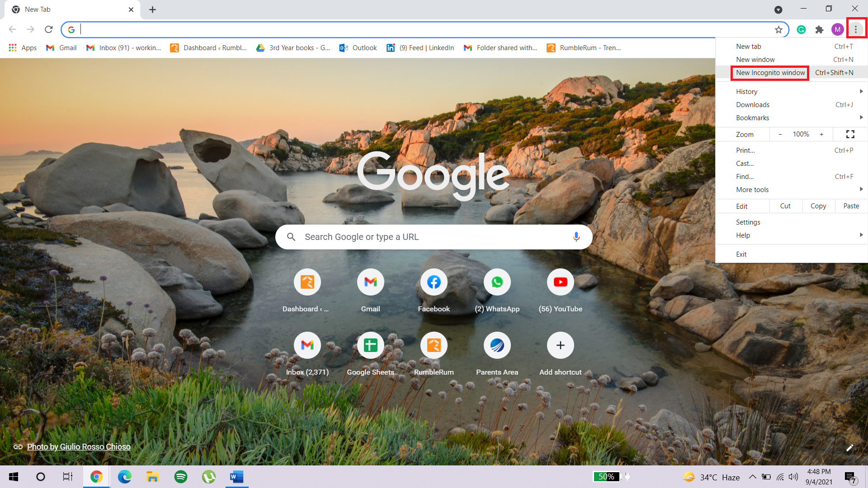868x488 pixels.
Task: Click Cut in the Edit row
Action: 785,206
